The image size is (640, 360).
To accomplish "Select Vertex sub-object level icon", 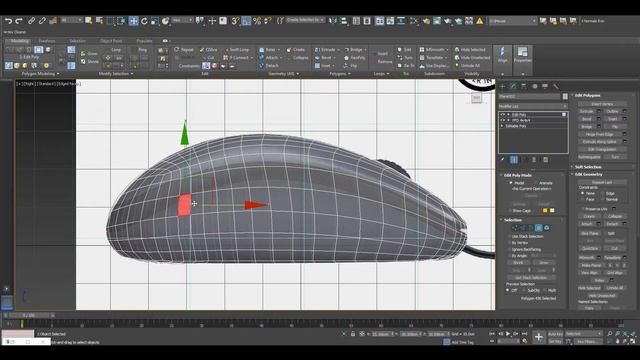I will (x=514, y=228).
